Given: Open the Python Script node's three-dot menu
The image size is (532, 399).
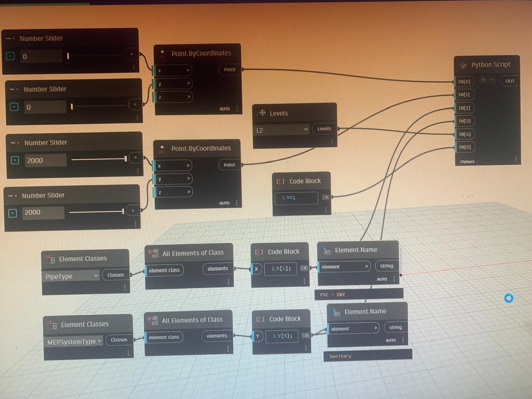Looking at the screenshot, I should [x=515, y=159].
